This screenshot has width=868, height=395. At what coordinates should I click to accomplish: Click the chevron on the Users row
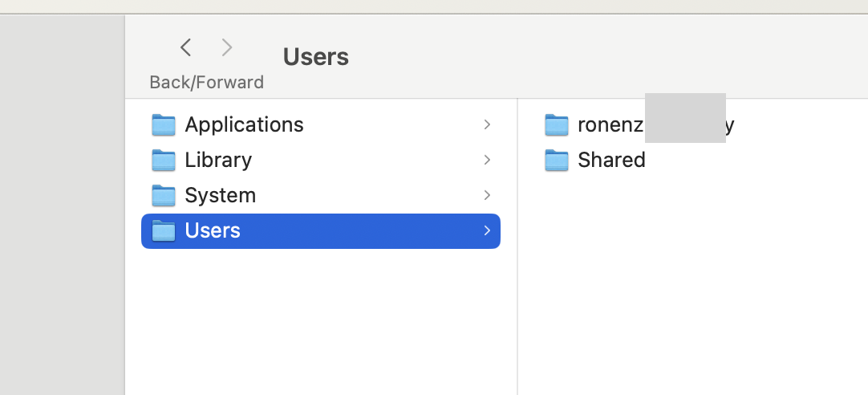pyautogui.click(x=487, y=230)
